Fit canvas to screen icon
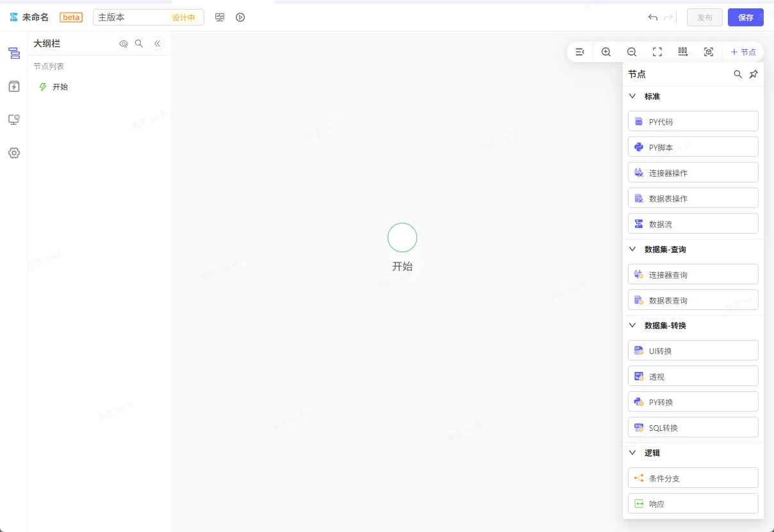Viewport: 774px width, 532px height. pyautogui.click(x=657, y=52)
